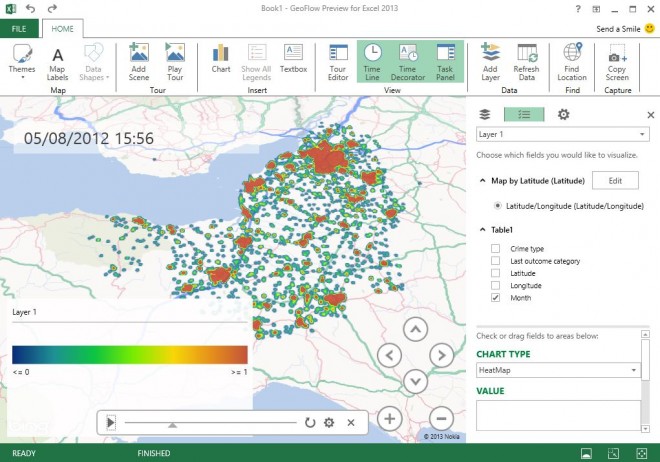Open the HeatMap chart type dropdown
This screenshot has height=462, width=660.
pyautogui.click(x=558, y=370)
